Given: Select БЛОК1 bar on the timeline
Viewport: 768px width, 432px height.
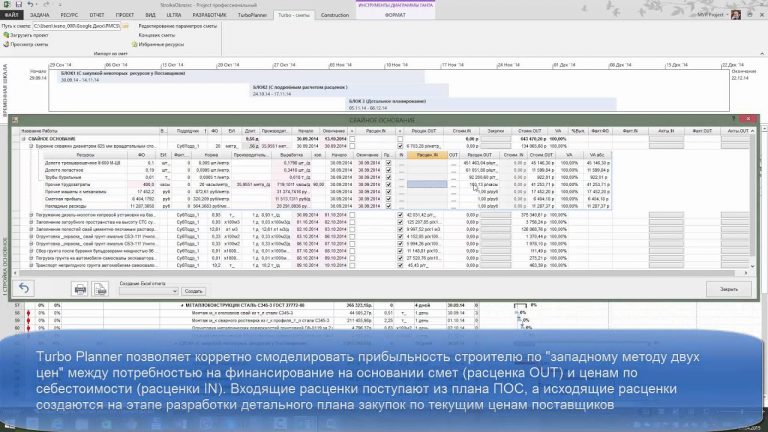Looking at the screenshot, I should coord(240,76).
